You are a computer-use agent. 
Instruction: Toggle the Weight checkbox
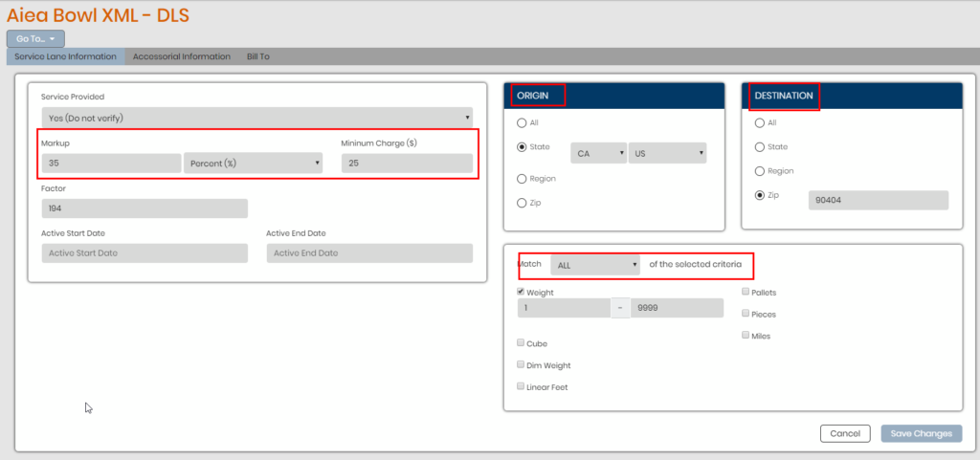tap(521, 292)
